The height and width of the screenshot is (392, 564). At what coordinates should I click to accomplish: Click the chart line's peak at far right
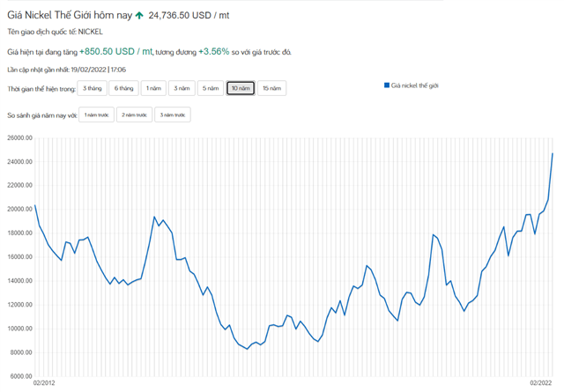pyautogui.click(x=553, y=153)
